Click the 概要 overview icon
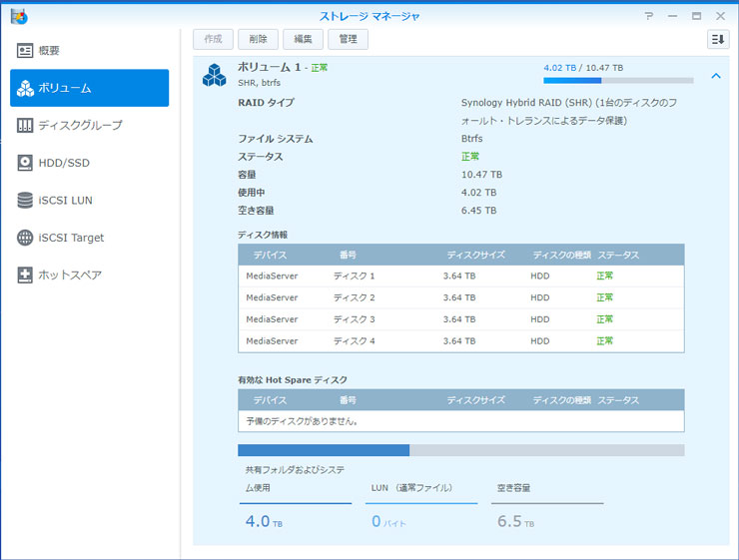 (x=25, y=50)
